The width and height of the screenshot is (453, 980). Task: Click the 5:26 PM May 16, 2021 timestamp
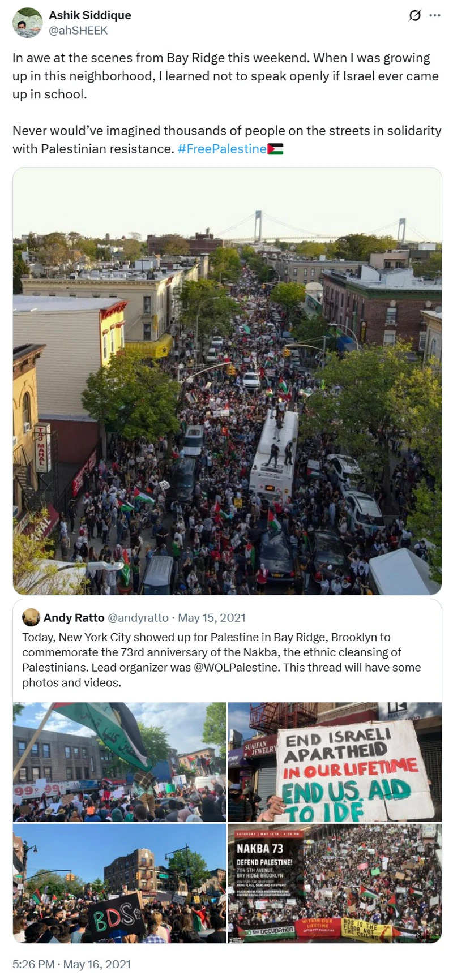pyautogui.click(x=71, y=964)
